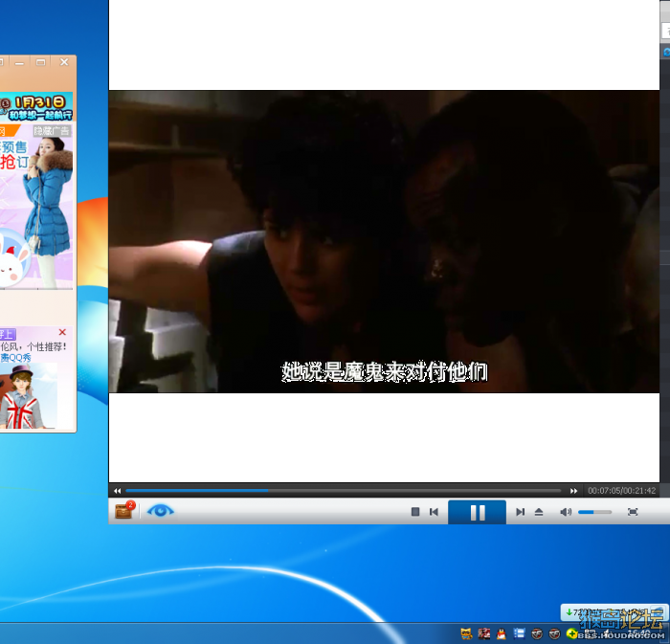Open the first CF CrossFire tray icon

[x=537, y=633]
